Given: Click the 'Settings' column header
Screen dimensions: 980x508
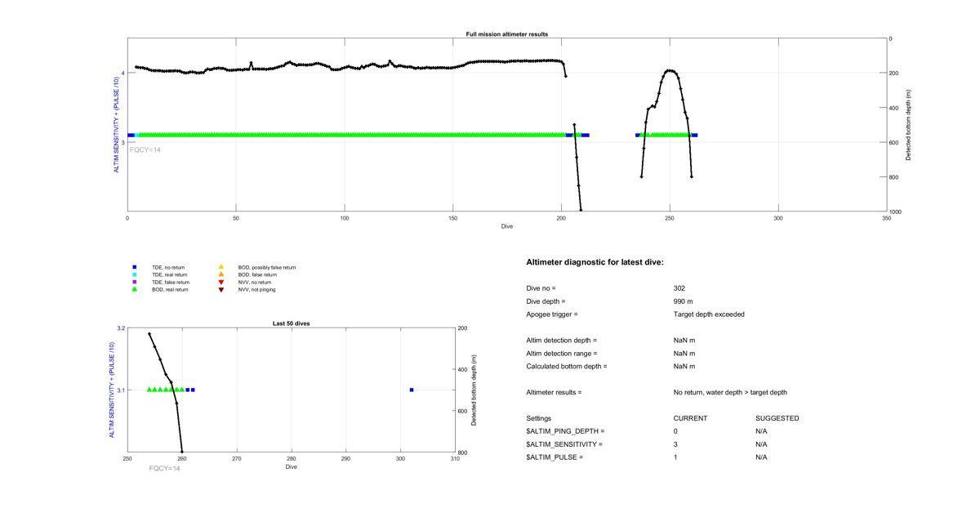Looking at the screenshot, I should pos(539,418).
